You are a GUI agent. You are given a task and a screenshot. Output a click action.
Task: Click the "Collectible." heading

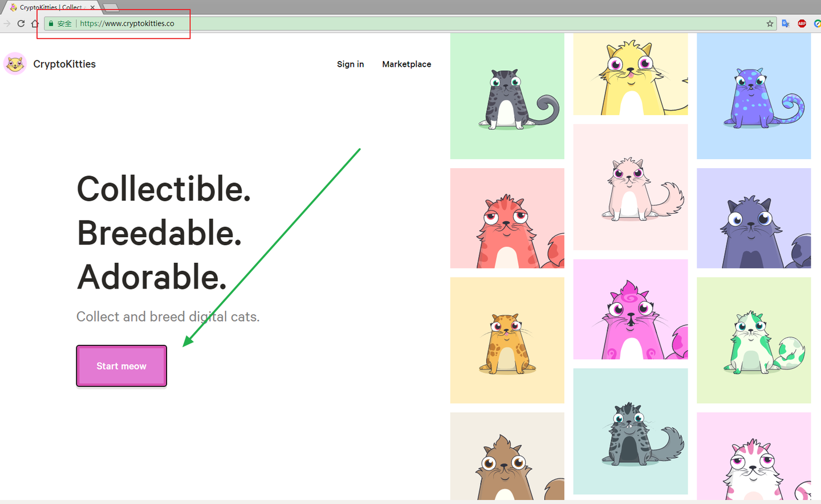pos(164,189)
